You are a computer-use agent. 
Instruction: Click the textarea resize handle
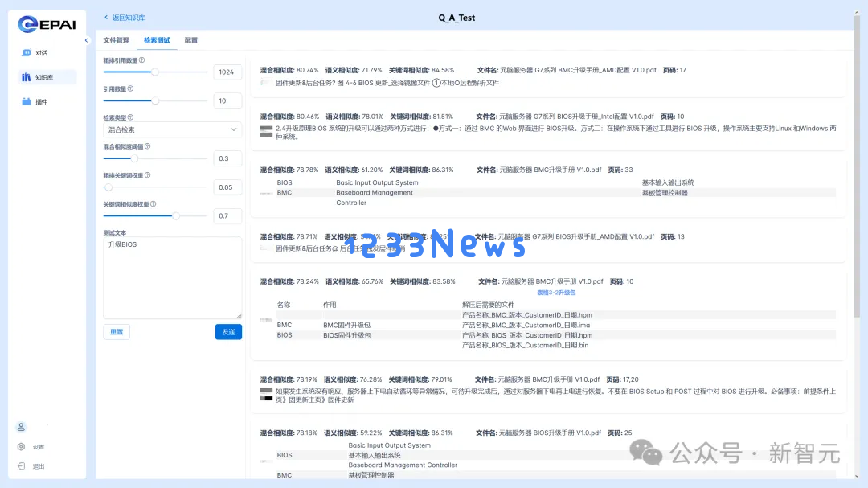[239, 316]
